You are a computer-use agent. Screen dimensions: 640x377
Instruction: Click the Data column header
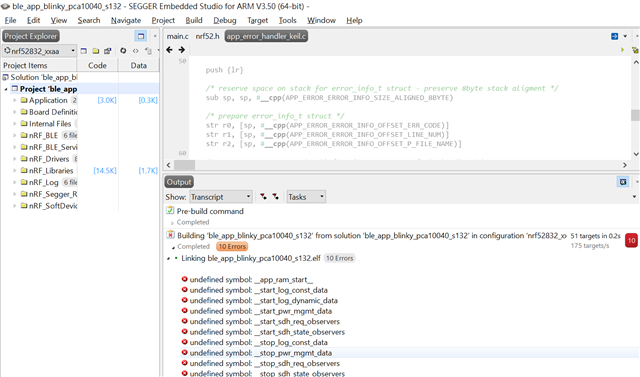coord(139,65)
